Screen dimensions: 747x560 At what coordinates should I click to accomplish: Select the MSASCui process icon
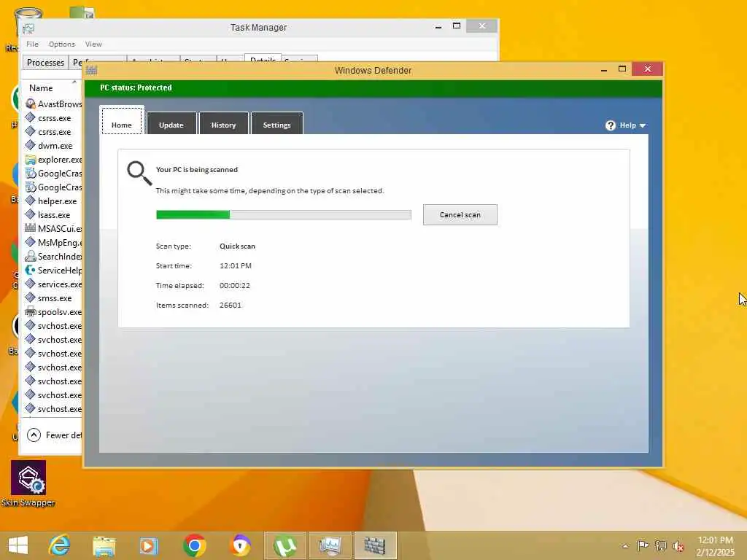(31, 228)
